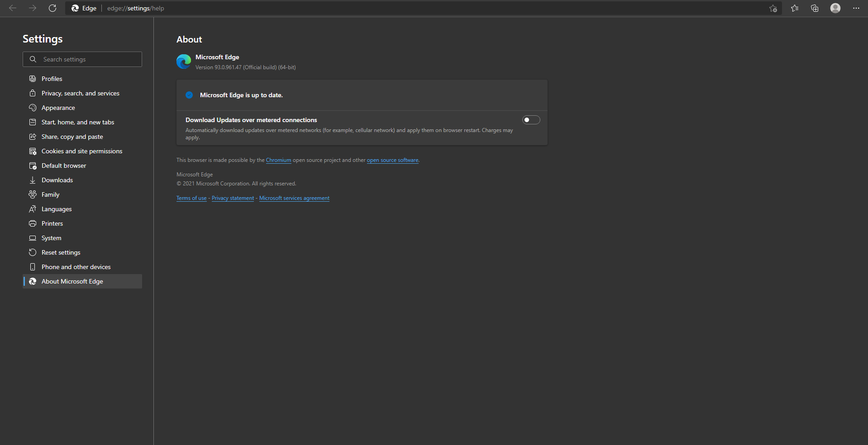The height and width of the screenshot is (445, 868).
Task: Open the Collections icon in toolbar
Action: 815,8
